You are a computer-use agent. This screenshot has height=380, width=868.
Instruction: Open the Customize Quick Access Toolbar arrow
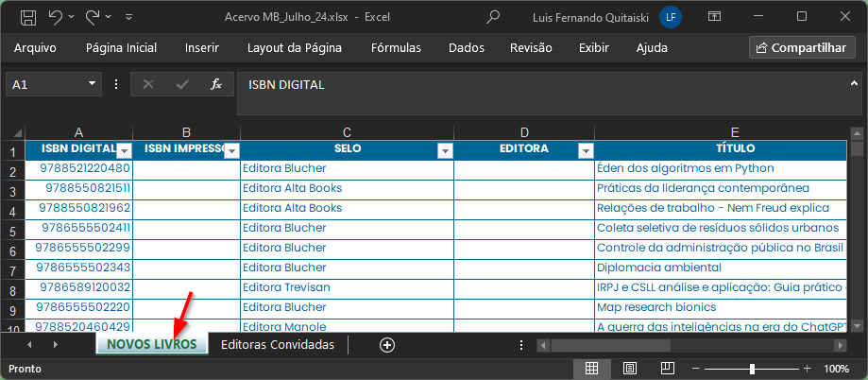[128, 16]
